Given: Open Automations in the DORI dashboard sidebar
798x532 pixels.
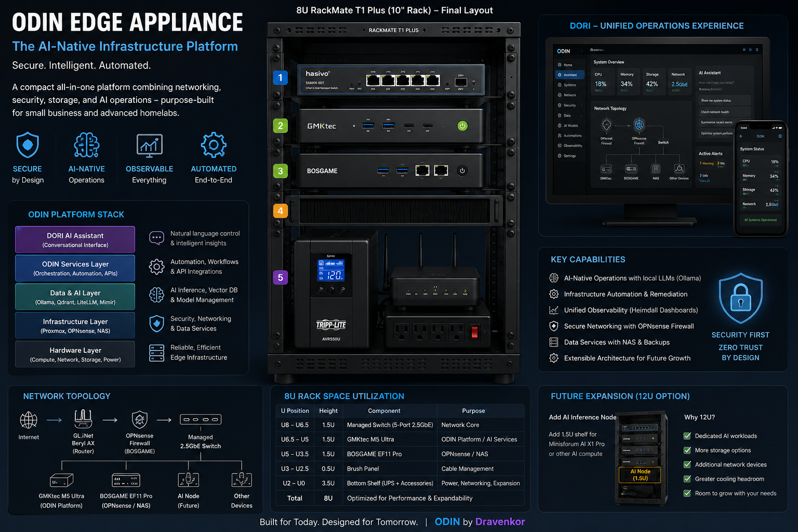Looking at the screenshot, I should [x=570, y=136].
